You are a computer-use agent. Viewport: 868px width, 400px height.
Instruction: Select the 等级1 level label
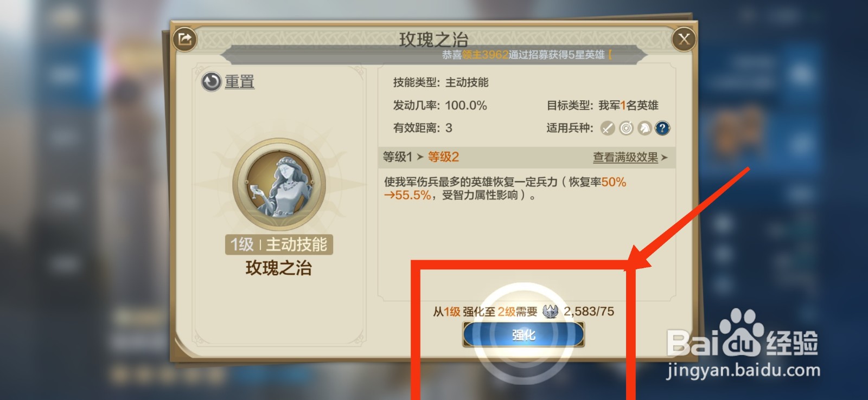[x=398, y=157]
